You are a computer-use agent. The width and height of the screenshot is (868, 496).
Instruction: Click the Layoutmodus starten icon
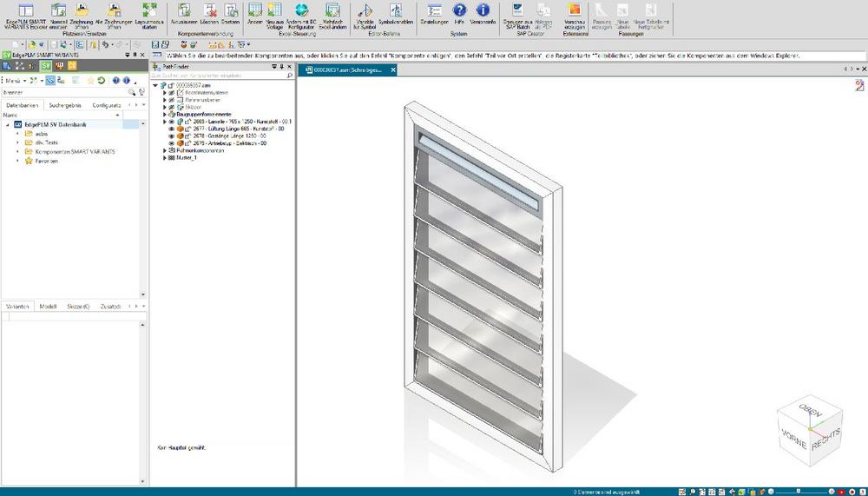click(148, 11)
